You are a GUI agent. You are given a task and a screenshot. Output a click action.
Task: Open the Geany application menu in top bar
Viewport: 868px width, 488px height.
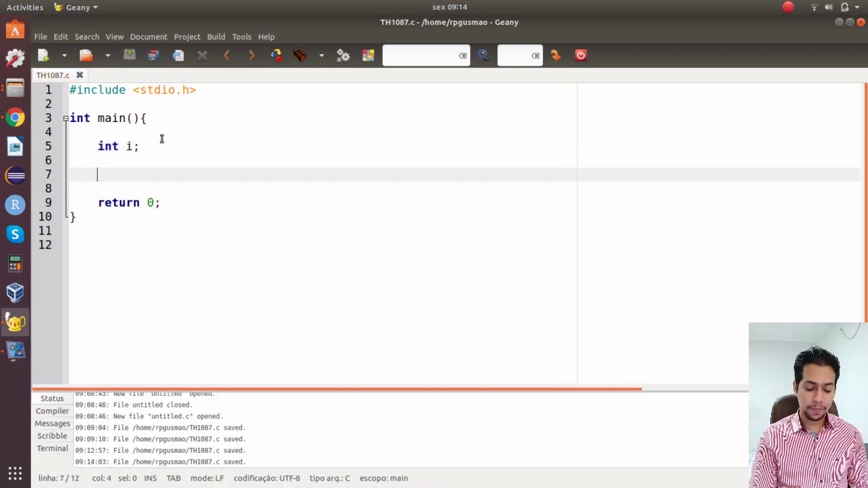click(76, 7)
